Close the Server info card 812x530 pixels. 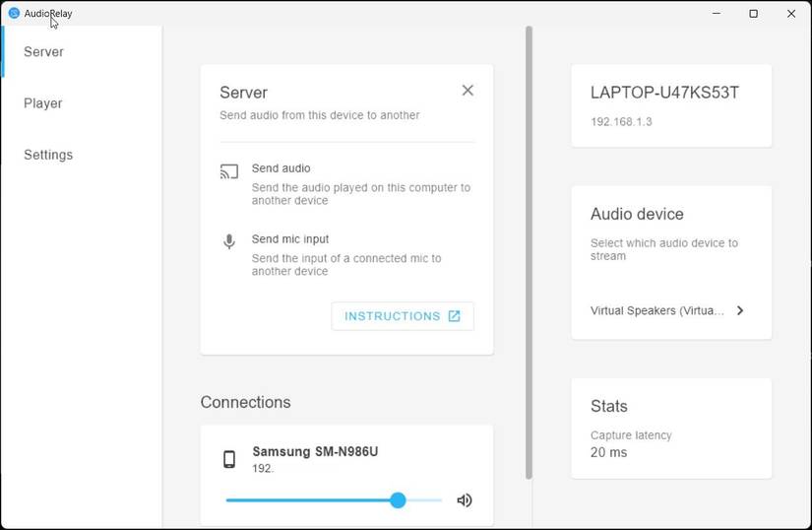coord(468,91)
